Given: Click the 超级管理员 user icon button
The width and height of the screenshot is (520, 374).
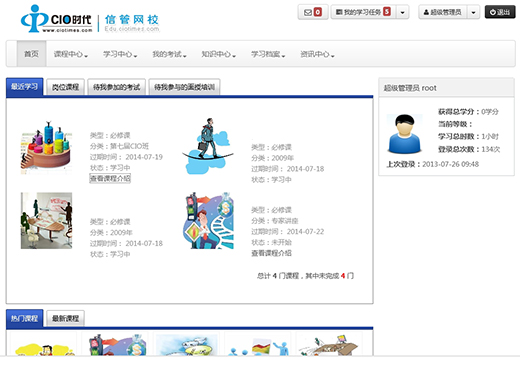Looking at the screenshot, I should (443, 12).
